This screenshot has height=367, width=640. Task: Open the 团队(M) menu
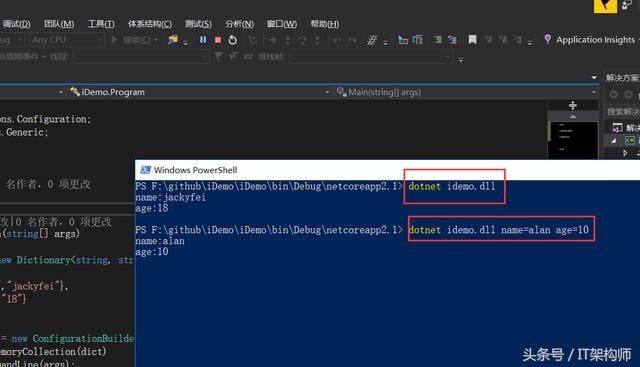click(59, 24)
